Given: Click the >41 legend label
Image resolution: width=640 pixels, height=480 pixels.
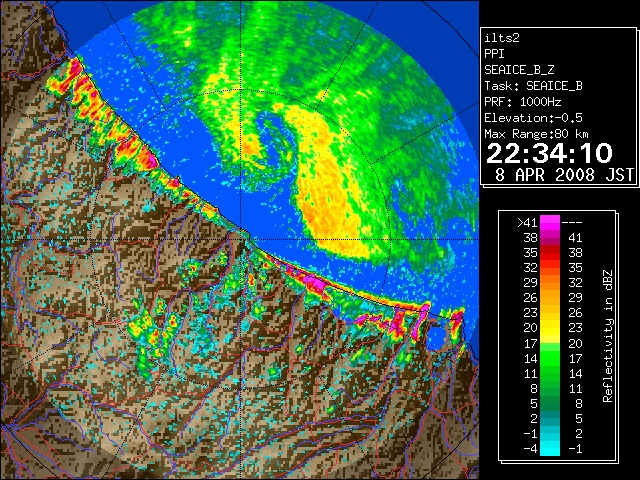Looking at the screenshot, I should click(527, 222).
